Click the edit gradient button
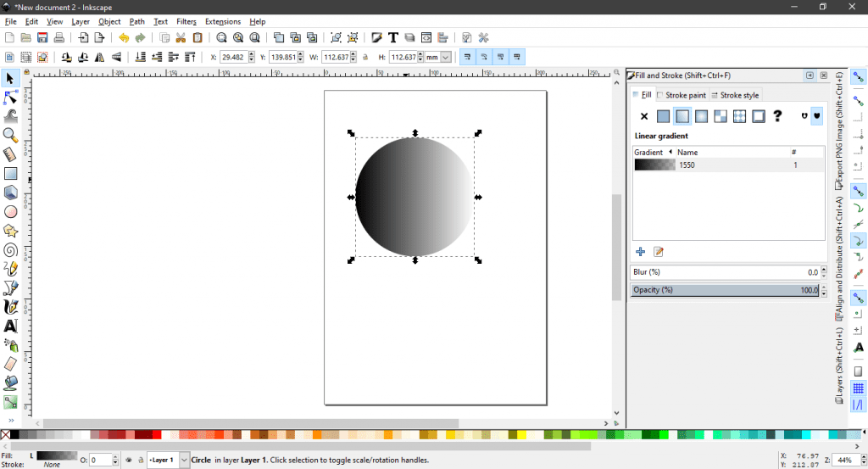Viewport: 868px width, 469px height. 658,252
